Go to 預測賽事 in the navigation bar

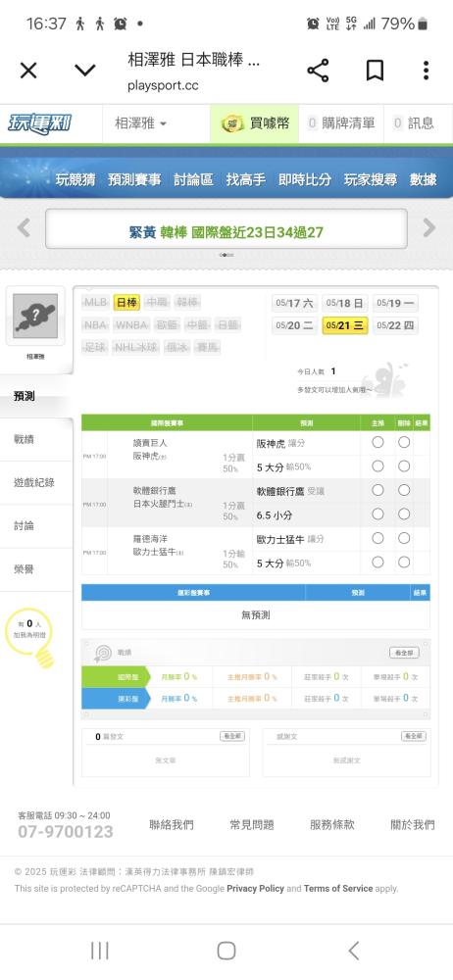tap(134, 180)
